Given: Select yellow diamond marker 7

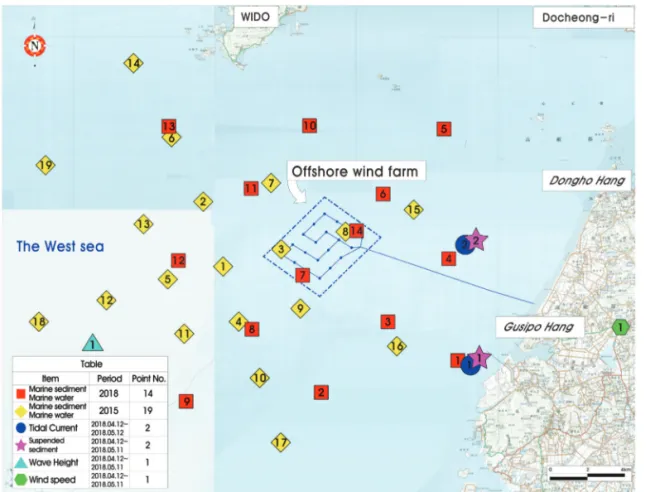Looking at the screenshot, I should pyautogui.click(x=271, y=183).
